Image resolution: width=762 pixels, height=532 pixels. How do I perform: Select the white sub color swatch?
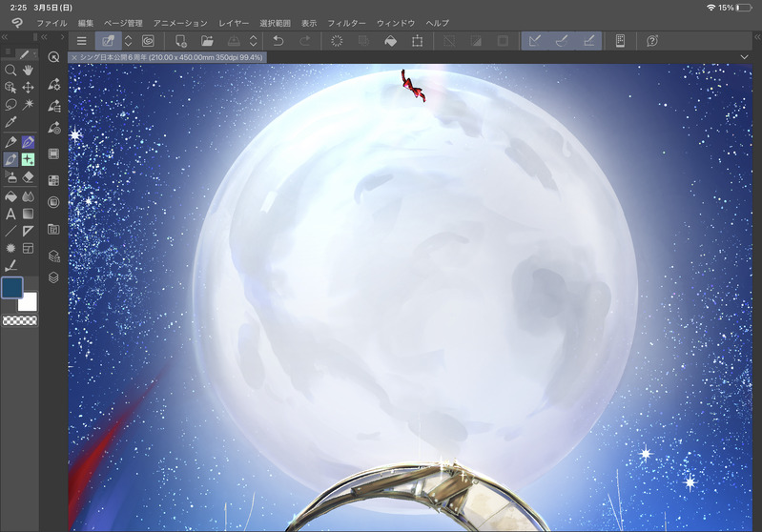click(x=29, y=301)
